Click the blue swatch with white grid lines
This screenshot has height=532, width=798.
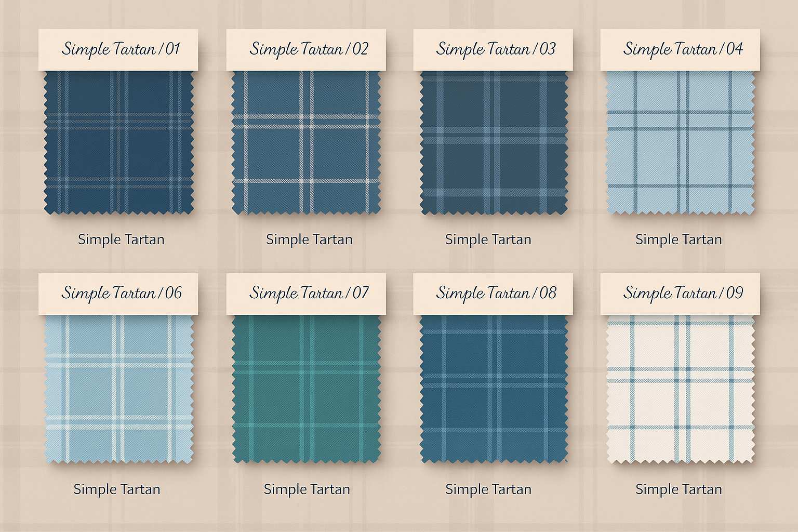click(x=306, y=142)
